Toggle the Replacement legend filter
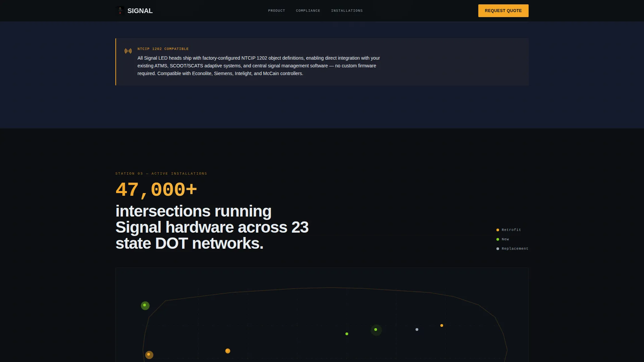This screenshot has height=362, width=644. tap(512, 249)
